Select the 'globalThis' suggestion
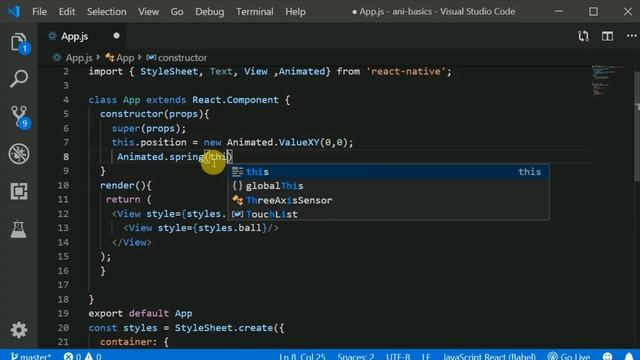Screen dimensions: 640x360 pos(388,186)
